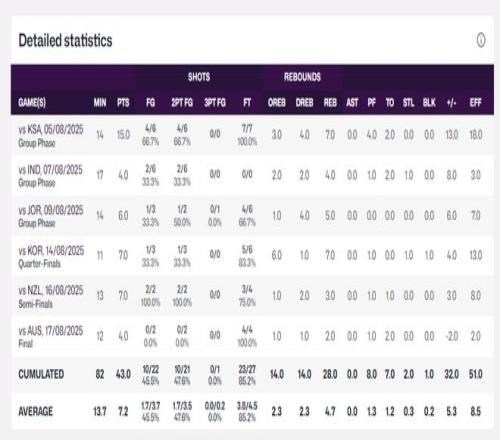Click the PTS column header
Image resolution: width=500 pixels, height=440 pixels.
pyautogui.click(x=123, y=103)
